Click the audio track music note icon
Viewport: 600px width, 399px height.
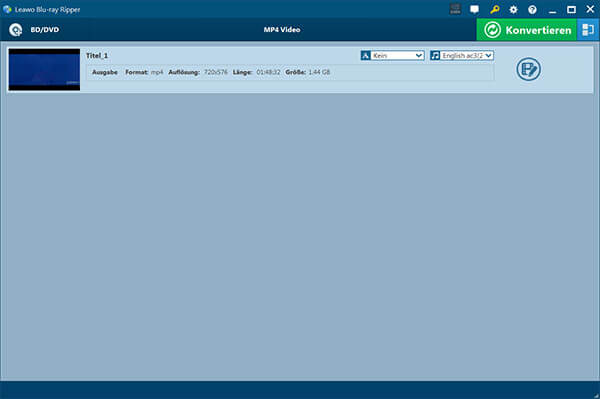[x=435, y=55]
